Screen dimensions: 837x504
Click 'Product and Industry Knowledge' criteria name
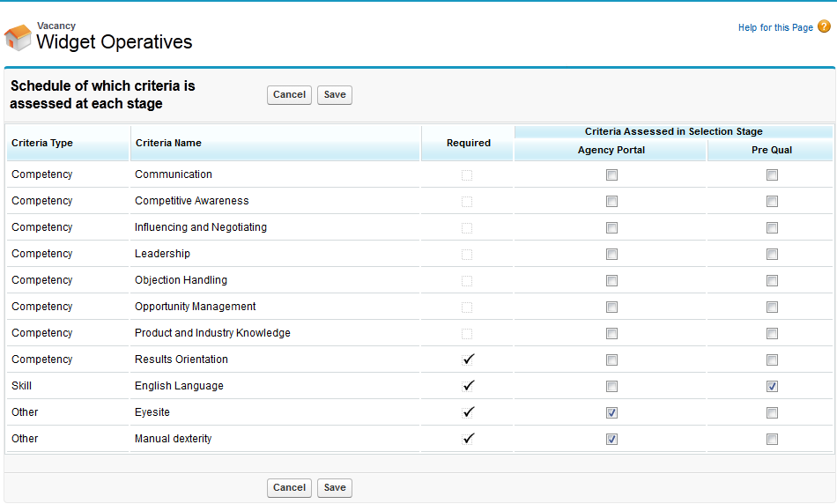click(212, 333)
